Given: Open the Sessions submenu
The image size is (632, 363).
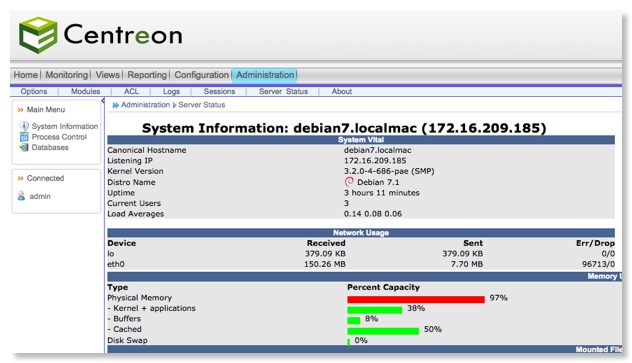Looking at the screenshot, I should (219, 91).
